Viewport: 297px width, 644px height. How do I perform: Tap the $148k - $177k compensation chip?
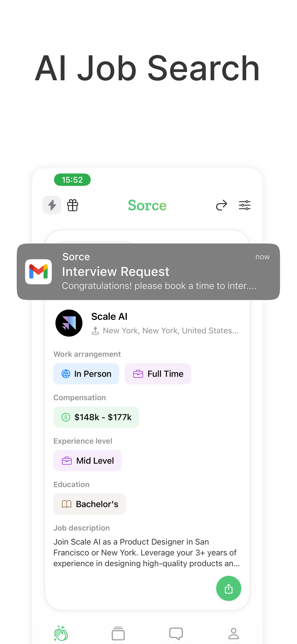click(x=96, y=417)
